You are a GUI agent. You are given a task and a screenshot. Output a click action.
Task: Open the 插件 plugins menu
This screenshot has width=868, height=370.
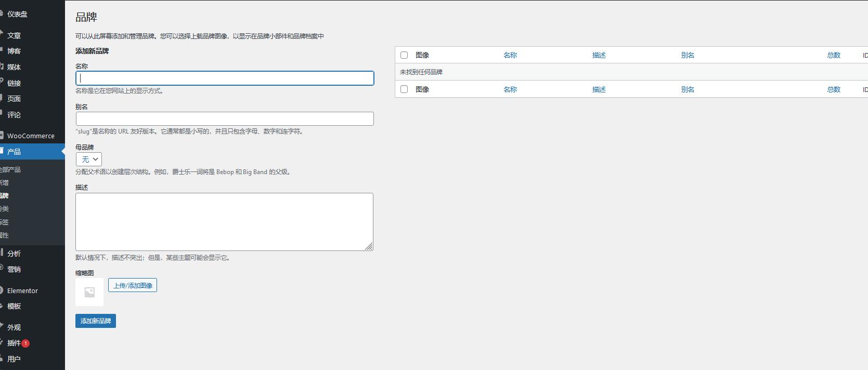pos(14,343)
